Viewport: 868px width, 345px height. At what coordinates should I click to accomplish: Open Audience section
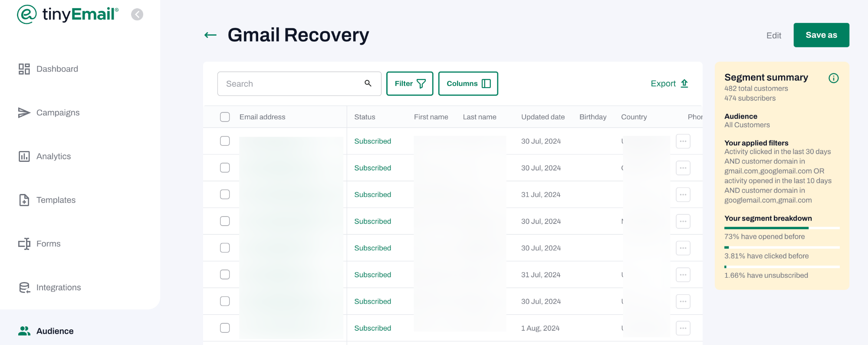click(55, 331)
